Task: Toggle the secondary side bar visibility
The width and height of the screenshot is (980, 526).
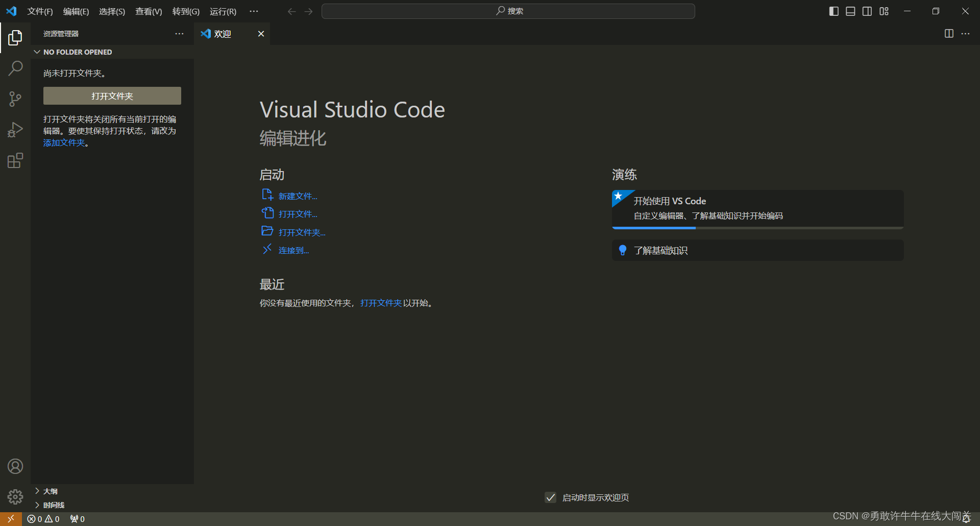Action: 867,11
